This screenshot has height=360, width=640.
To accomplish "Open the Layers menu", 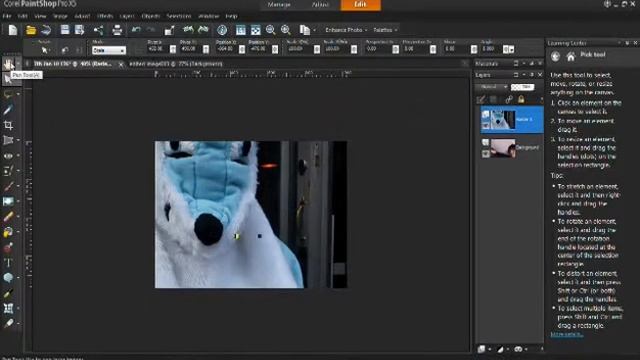I will [127, 16].
